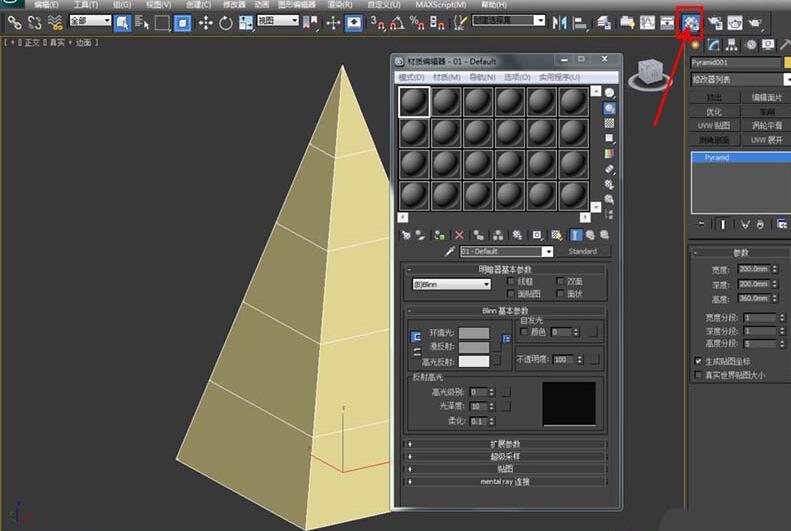Click the checkered Background icon in Material Editor
791x531 pixels.
pyautogui.click(x=609, y=124)
